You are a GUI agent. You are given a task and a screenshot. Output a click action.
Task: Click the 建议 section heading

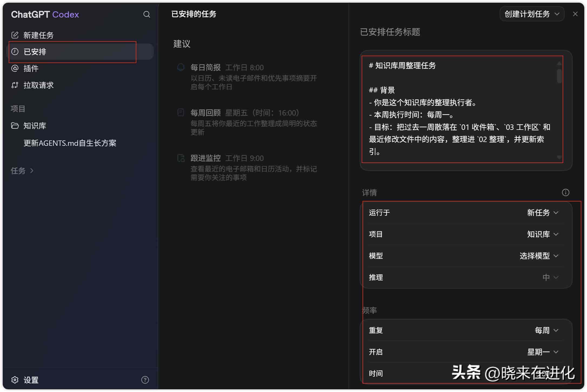pyautogui.click(x=182, y=44)
